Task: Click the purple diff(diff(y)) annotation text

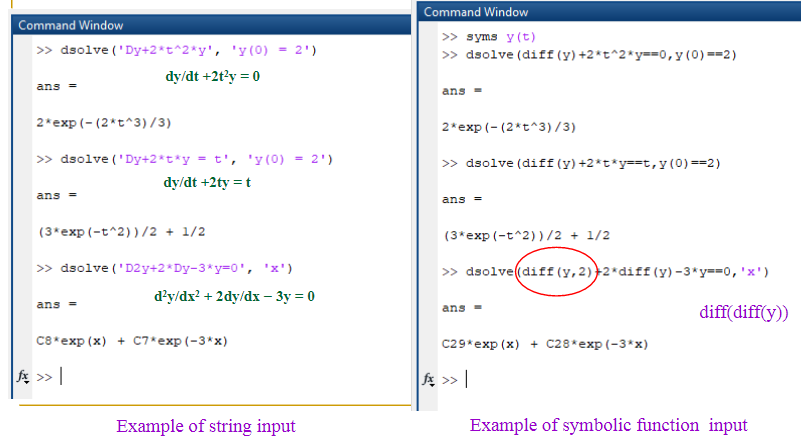Action: click(x=744, y=312)
